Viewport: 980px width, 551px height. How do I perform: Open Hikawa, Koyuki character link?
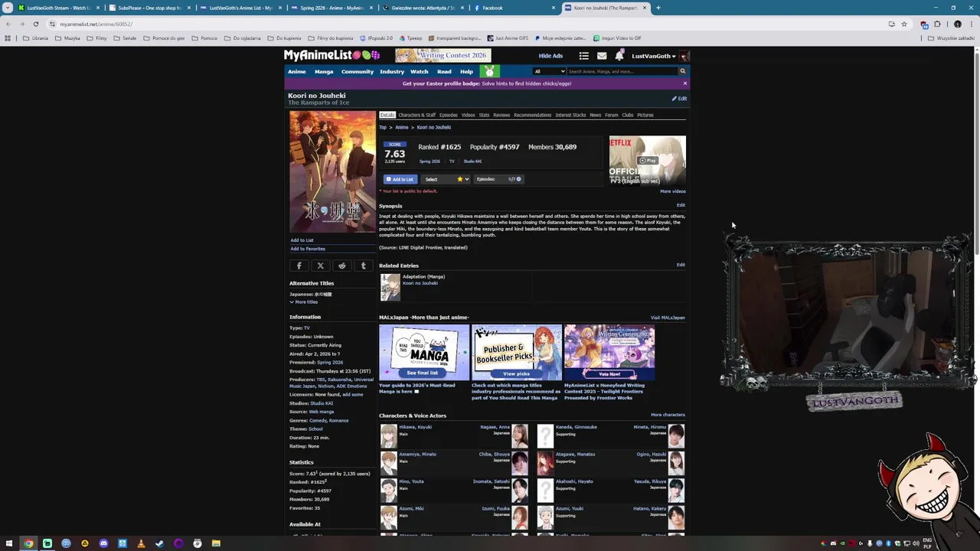415,427
